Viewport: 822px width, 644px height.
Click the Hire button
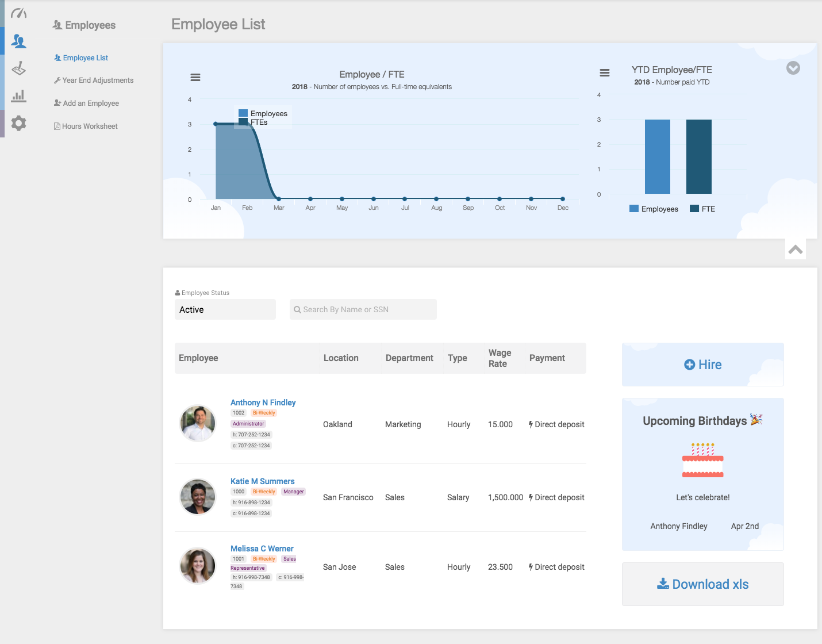point(702,365)
